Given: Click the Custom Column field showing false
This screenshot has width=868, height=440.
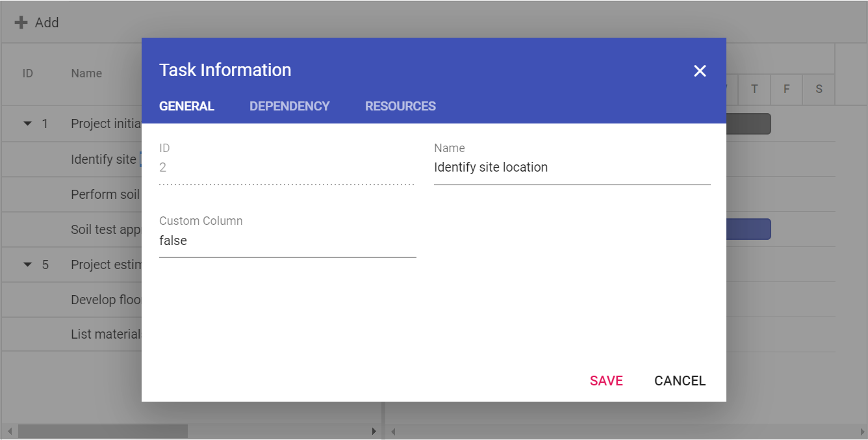Looking at the screenshot, I should (x=287, y=241).
